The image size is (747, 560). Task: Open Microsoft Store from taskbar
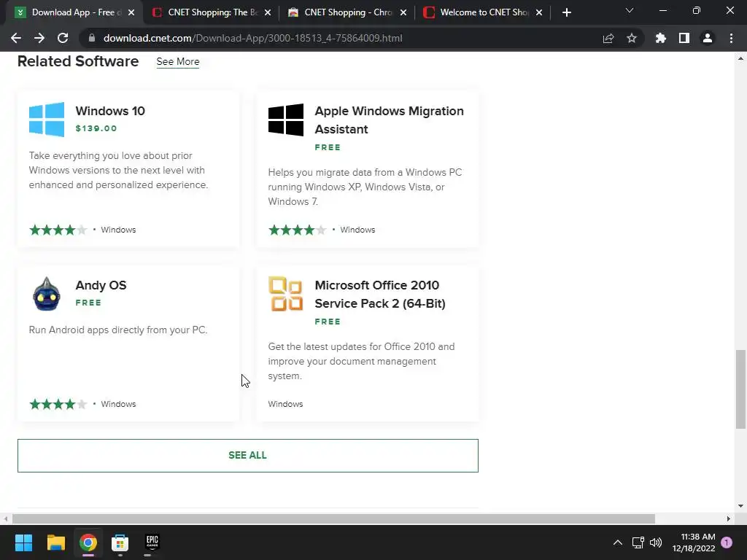pos(120,542)
